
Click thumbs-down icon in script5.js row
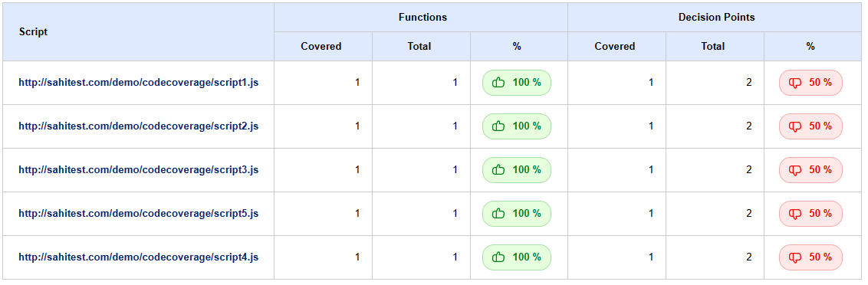pos(795,215)
